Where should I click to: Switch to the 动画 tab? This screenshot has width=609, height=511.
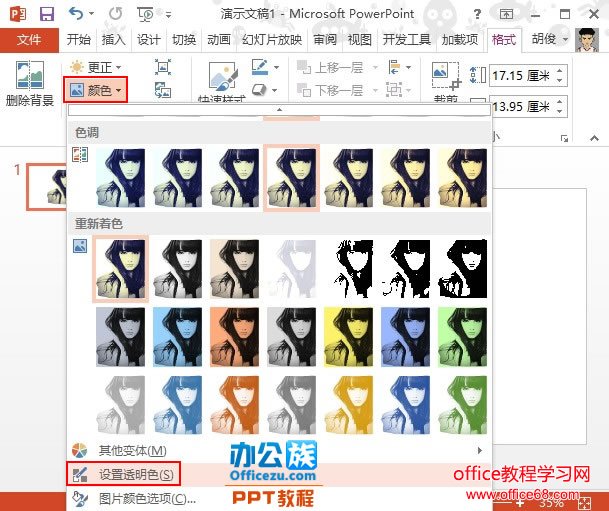[x=219, y=40]
